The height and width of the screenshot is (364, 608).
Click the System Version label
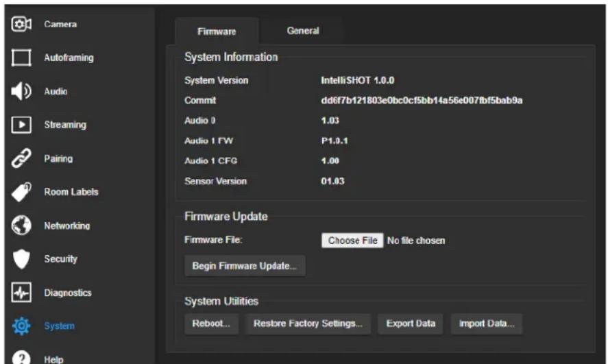tap(217, 80)
